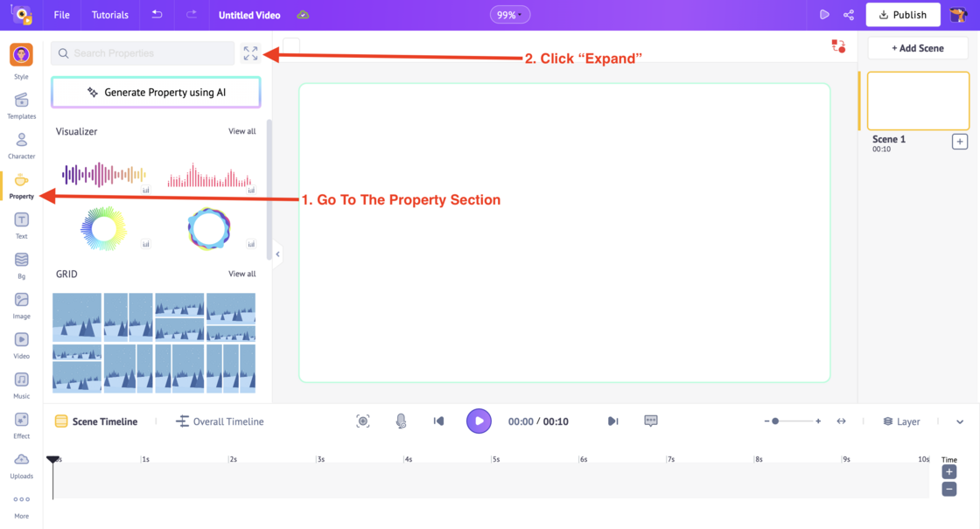The height and width of the screenshot is (529, 980).
Task: Click the share icon near Publish
Action: (849, 15)
